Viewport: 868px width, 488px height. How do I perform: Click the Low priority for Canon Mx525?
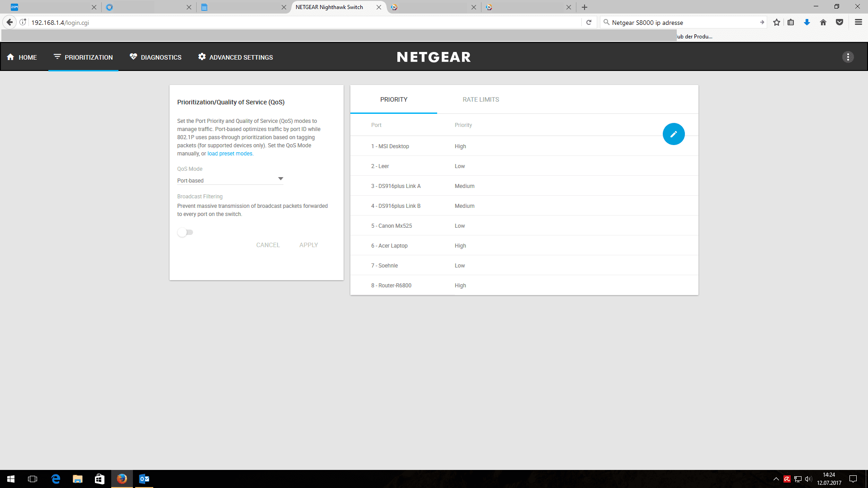click(460, 226)
